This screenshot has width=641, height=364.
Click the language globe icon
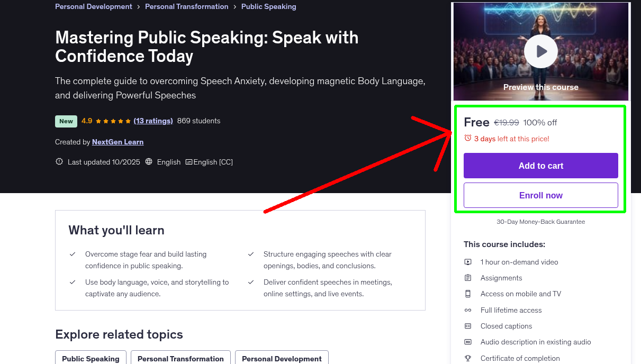click(150, 161)
